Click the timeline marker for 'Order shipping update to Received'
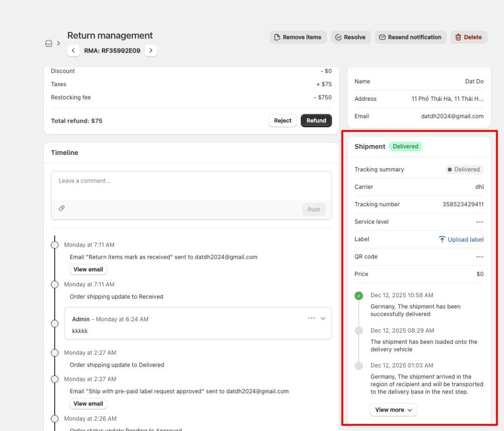 (x=55, y=284)
